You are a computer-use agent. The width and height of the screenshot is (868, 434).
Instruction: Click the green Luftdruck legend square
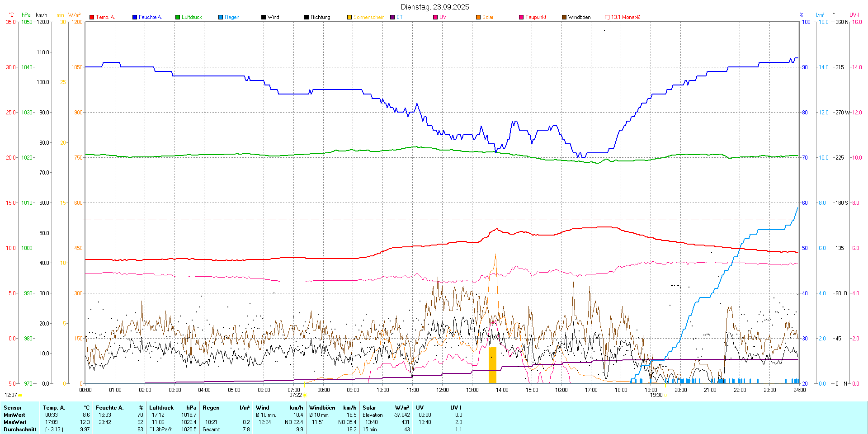[x=178, y=17]
